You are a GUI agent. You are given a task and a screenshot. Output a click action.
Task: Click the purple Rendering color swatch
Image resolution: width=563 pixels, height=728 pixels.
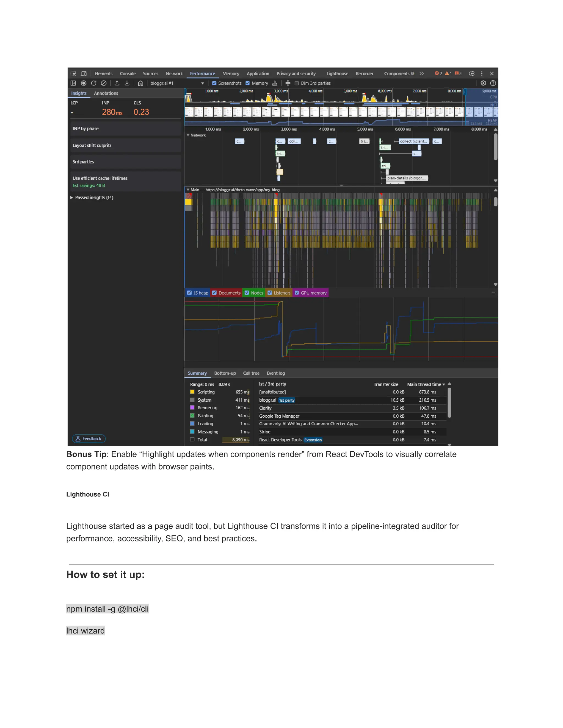pyautogui.click(x=192, y=408)
